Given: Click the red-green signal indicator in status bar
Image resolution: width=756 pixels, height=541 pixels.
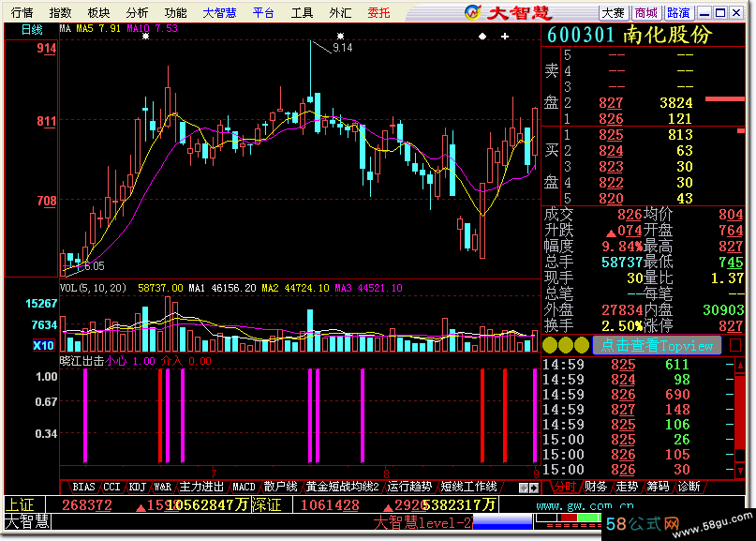Looking at the screenshot, I should click(569, 518).
